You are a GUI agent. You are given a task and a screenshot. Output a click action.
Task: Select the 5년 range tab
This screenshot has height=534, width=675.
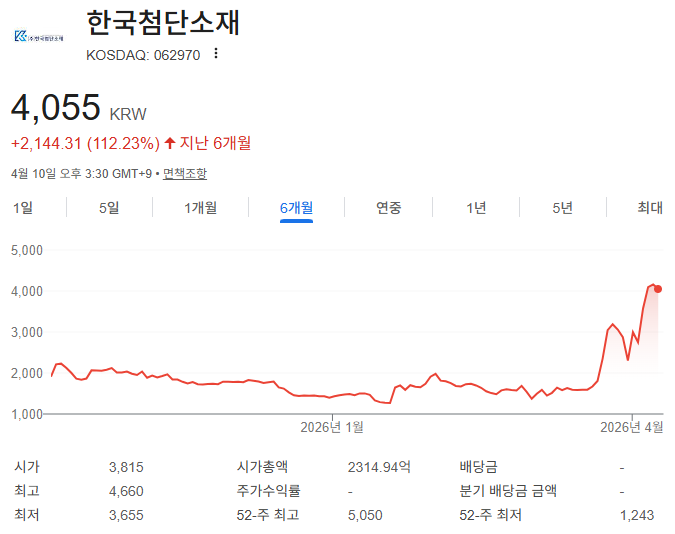563,208
